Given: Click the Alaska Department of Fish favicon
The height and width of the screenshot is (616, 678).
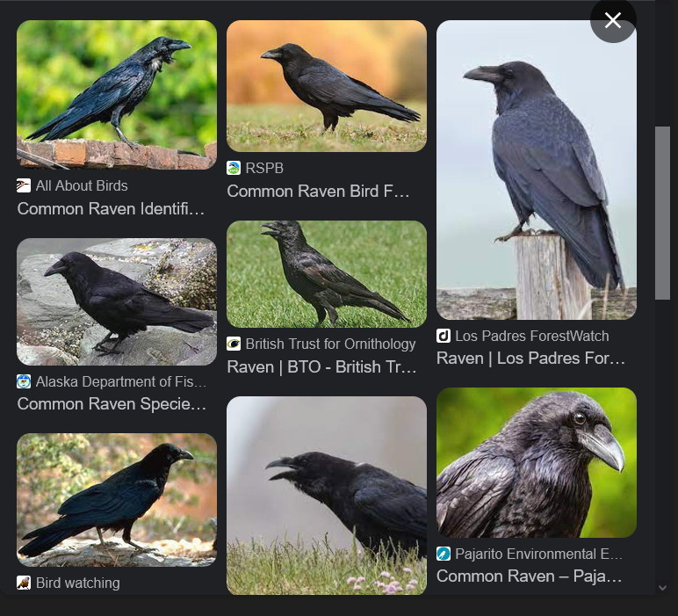Looking at the screenshot, I should click(x=24, y=381).
